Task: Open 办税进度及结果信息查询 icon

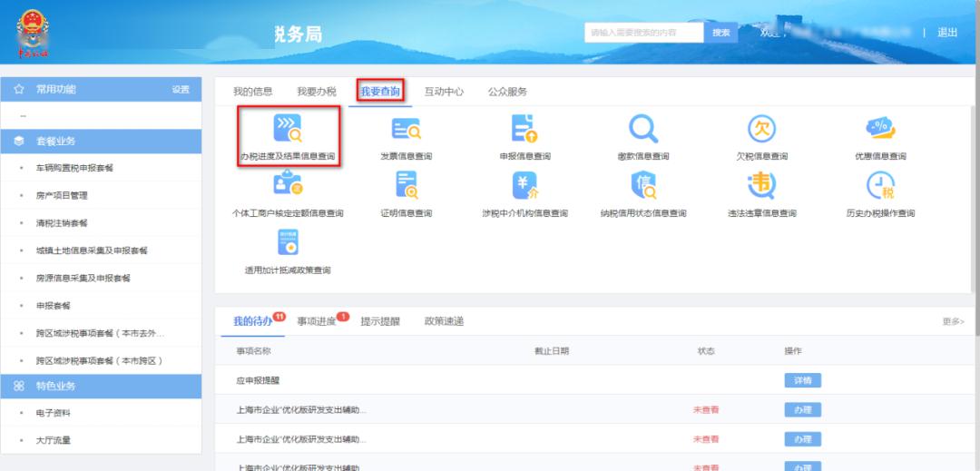Action: [x=288, y=128]
